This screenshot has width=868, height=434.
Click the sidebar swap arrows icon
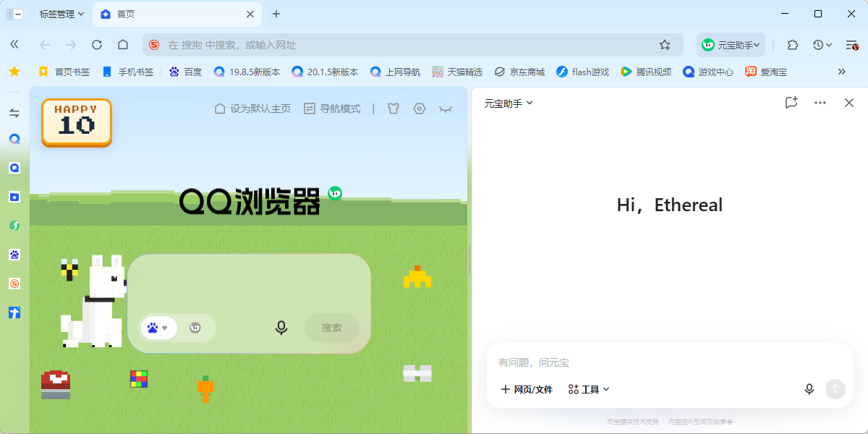tap(14, 113)
